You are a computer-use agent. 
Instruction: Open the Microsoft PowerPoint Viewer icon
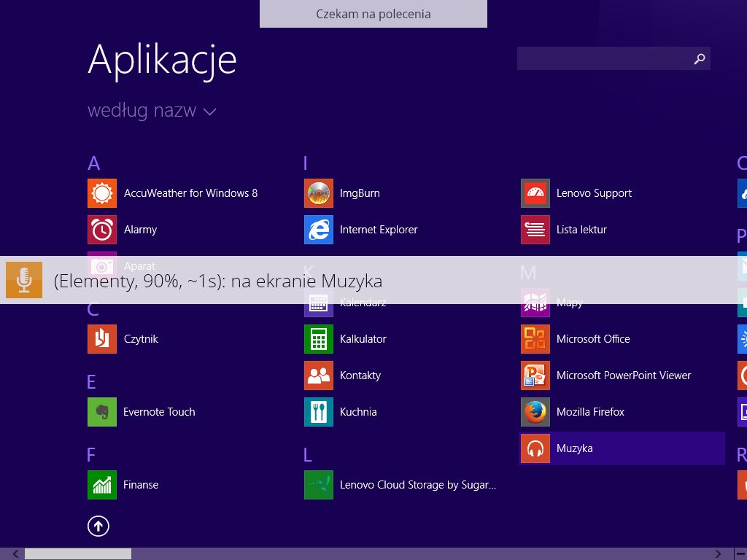click(535, 376)
